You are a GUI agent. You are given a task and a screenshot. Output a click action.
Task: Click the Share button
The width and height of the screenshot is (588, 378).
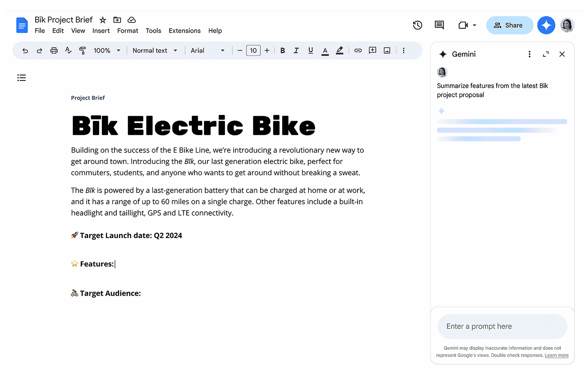tap(510, 25)
